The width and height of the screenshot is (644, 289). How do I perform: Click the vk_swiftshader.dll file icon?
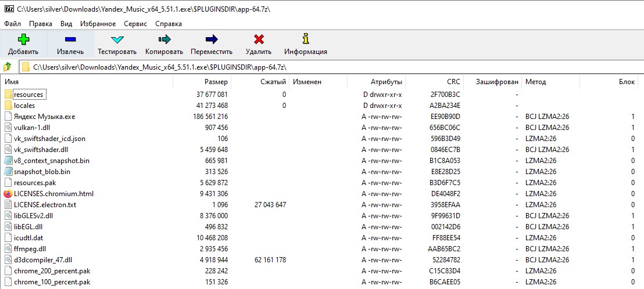[x=8, y=149]
